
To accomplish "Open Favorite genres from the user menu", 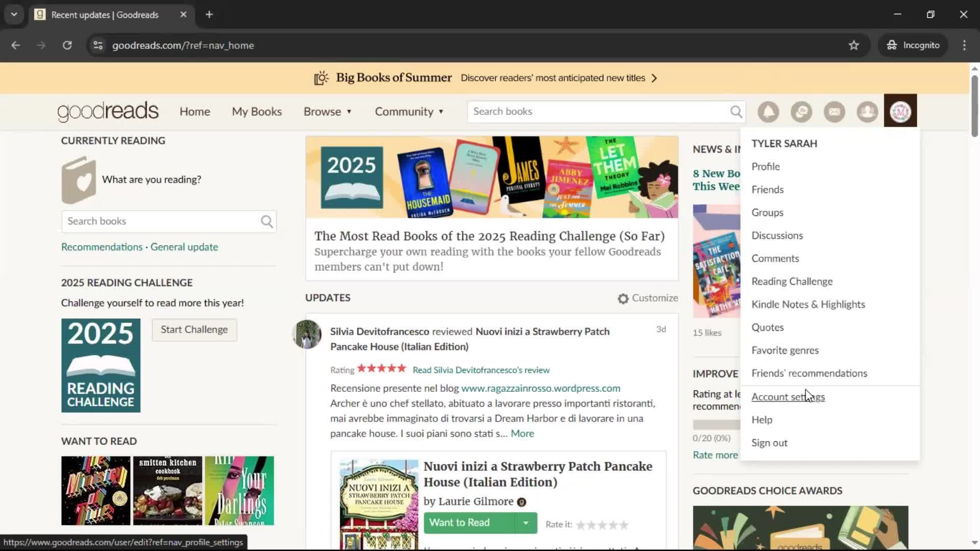I will pyautogui.click(x=785, y=350).
